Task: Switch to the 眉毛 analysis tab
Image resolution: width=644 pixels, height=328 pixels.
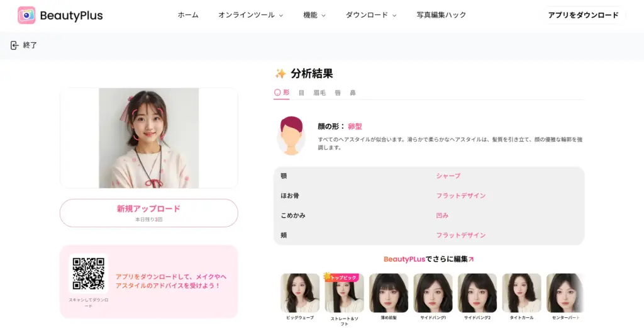Action: click(319, 93)
